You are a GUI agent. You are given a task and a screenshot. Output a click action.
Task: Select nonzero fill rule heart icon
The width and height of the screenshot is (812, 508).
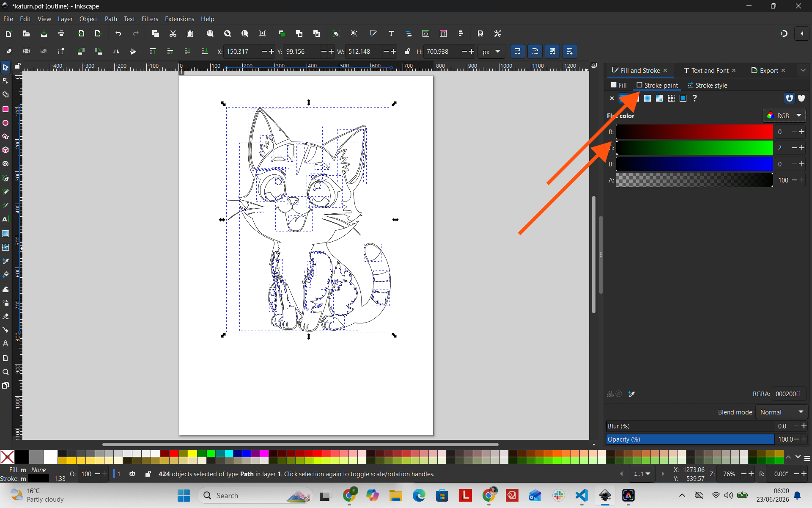801,98
